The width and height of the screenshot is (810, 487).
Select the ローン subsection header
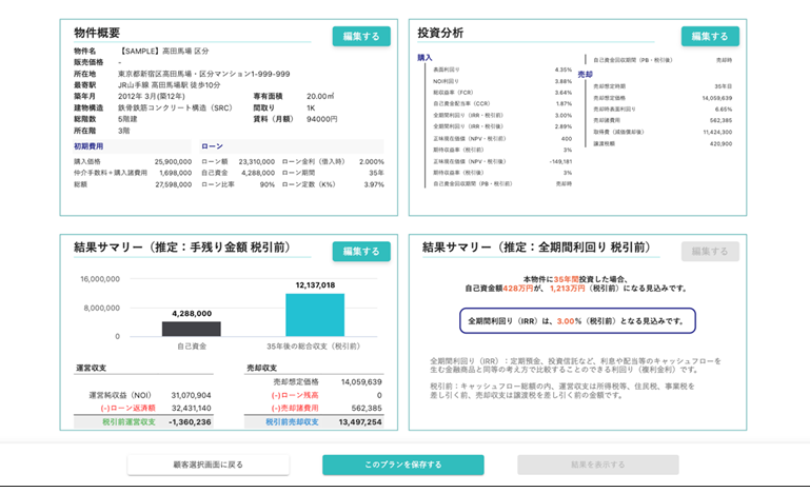tap(212, 145)
